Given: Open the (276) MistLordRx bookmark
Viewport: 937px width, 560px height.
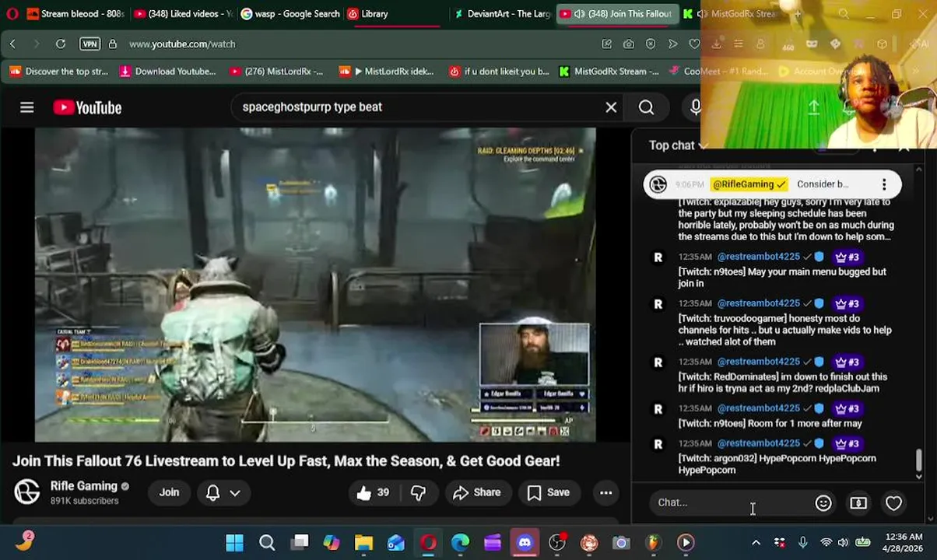Looking at the screenshot, I should pyautogui.click(x=276, y=72).
